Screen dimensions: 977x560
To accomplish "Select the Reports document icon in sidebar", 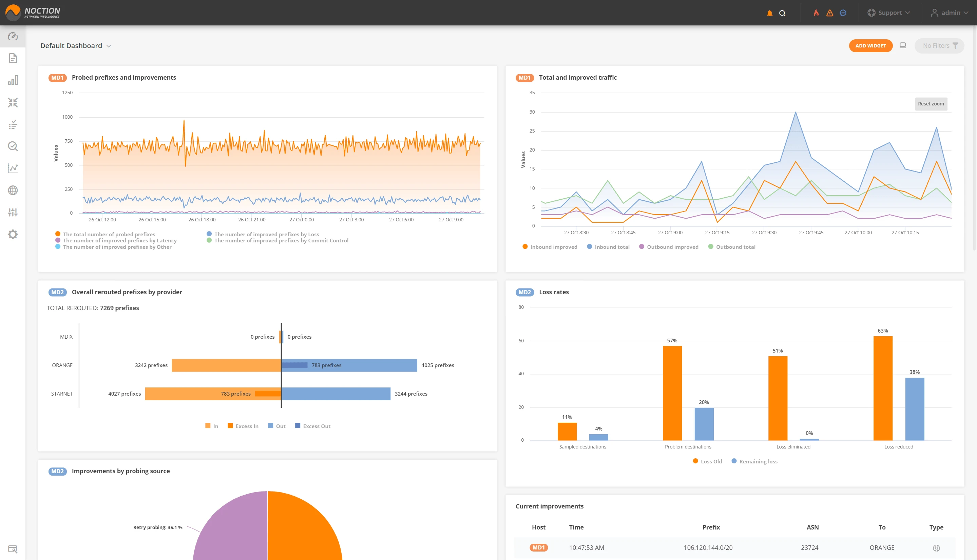I will click(x=13, y=58).
